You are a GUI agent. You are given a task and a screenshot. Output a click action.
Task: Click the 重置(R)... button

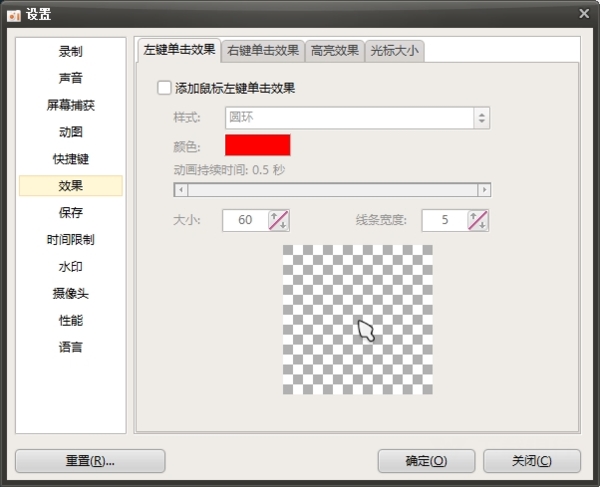click(x=90, y=461)
